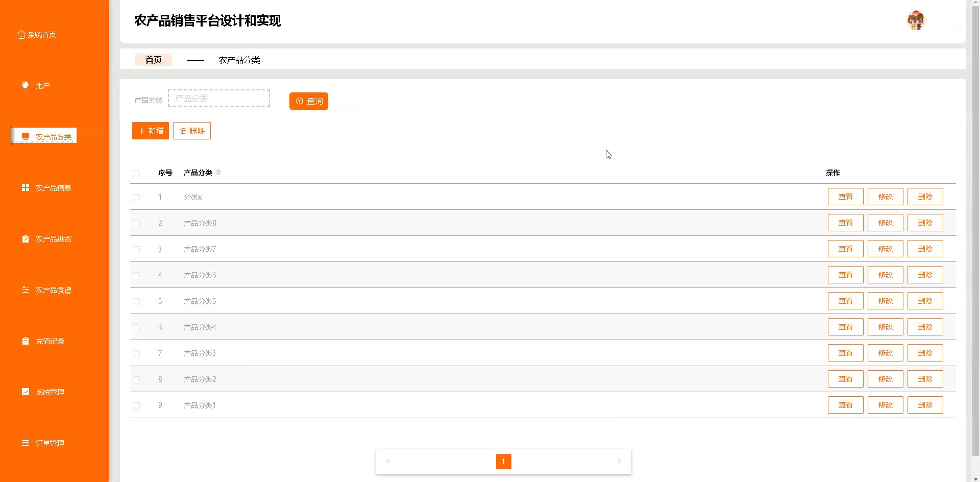
Task: Go to the previous page arrow
Action: point(388,462)
